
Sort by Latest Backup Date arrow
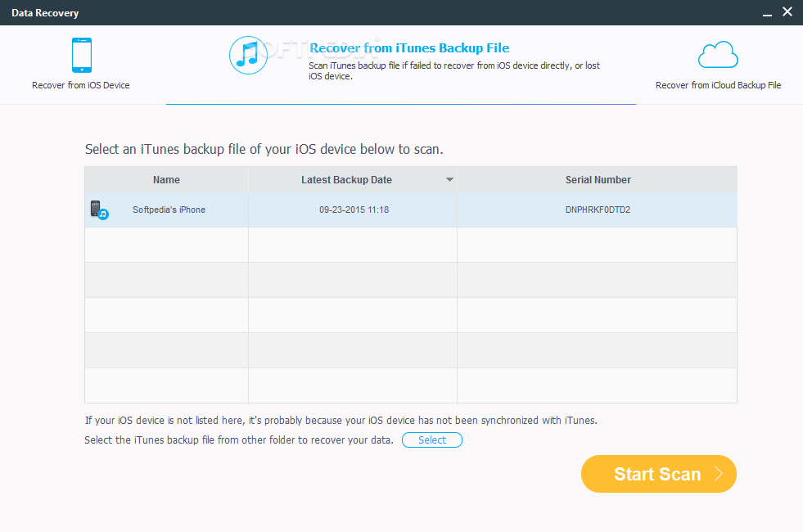pyautogui.click(x=449, y=180)
